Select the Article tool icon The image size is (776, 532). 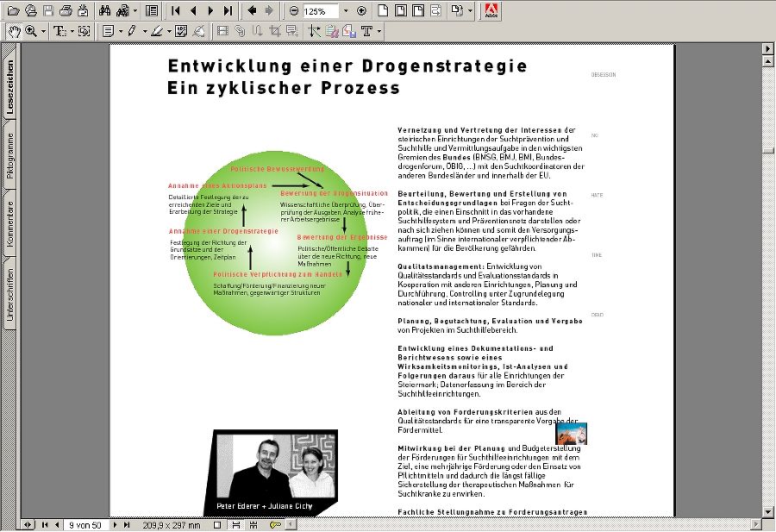tap(257, 31)
